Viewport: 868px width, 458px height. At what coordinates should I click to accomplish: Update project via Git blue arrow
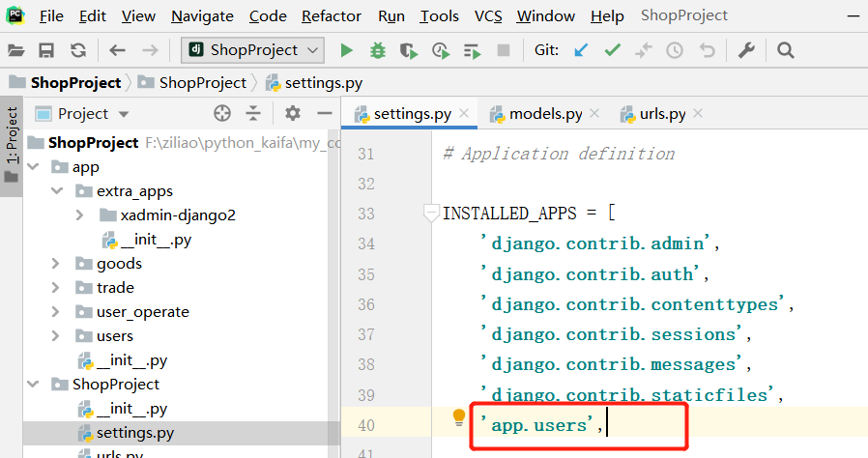point(581,51)
